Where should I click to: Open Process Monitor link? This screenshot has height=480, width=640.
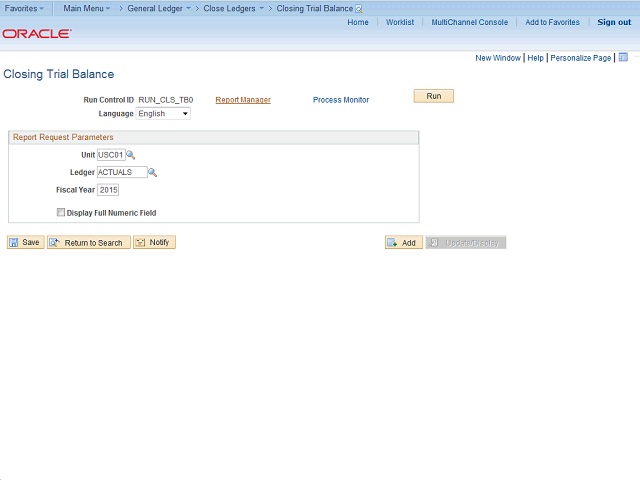[x=341, y=100]
